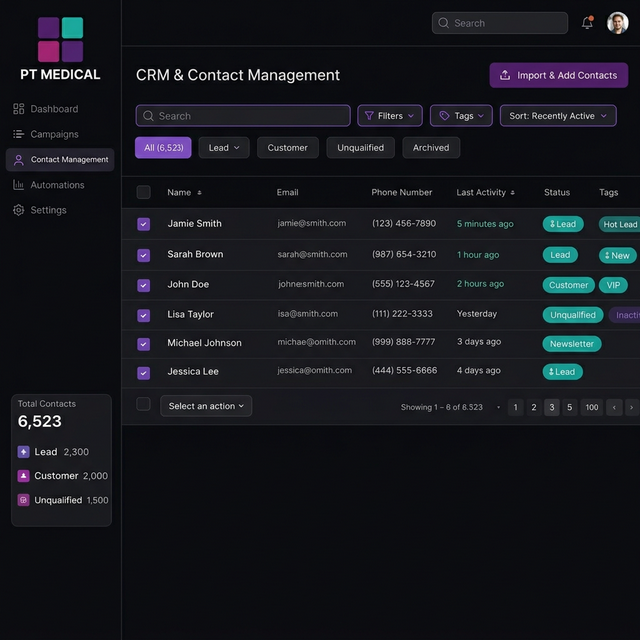Click the Customer status badge on John Doe

tap(569, 285)
